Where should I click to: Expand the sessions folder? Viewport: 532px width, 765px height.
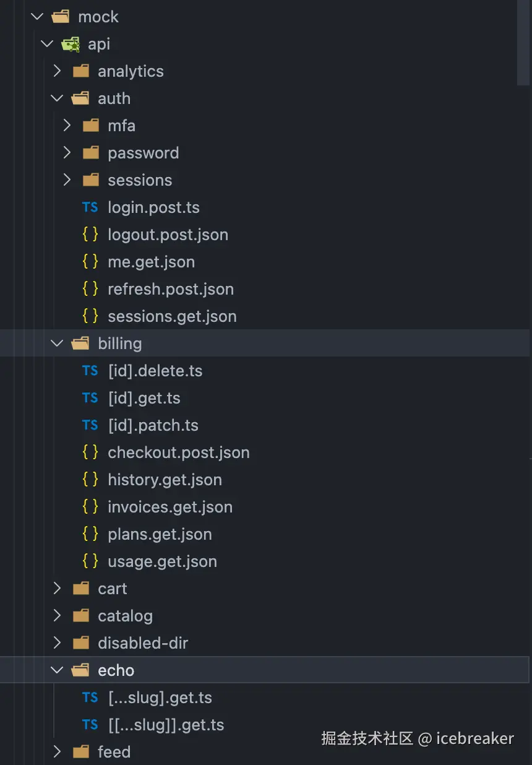[x=67, y=180]
